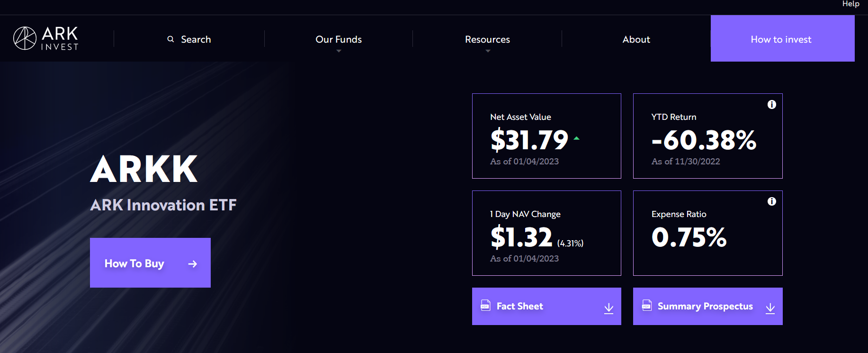Click the -60.38% YTD return value

pyautogui.click(x=704, y=140)
